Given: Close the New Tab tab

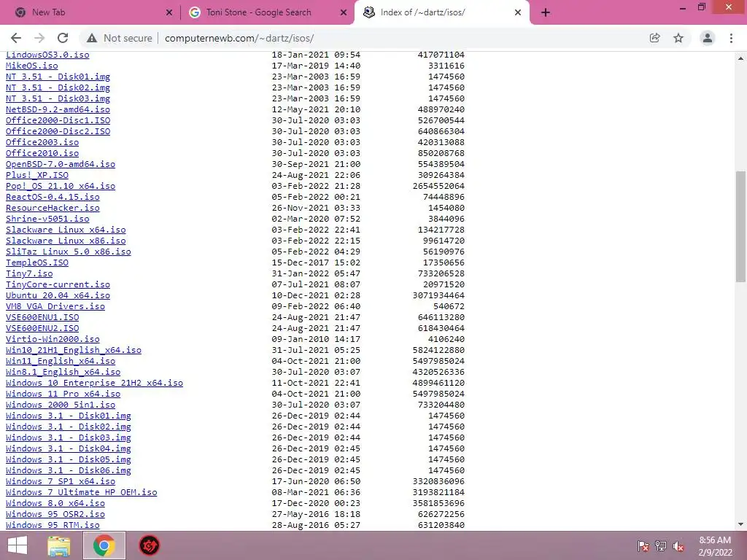Looking at the screenshot, I should (169, 13).
